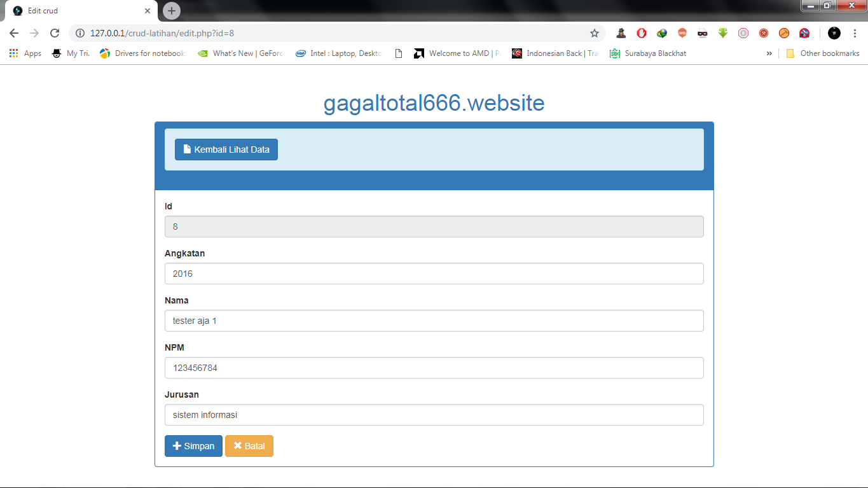
Task: Switch to the Edit crud tab
Action: point(83,11)
